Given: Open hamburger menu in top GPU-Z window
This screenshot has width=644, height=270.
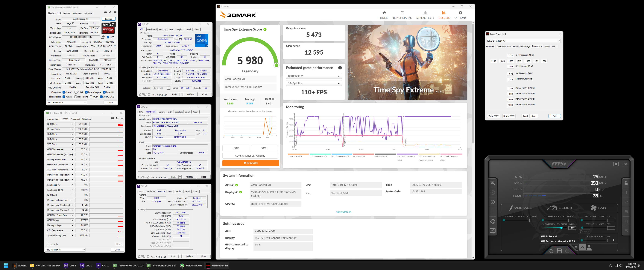Looking at the screenshot, I should 115,13.
